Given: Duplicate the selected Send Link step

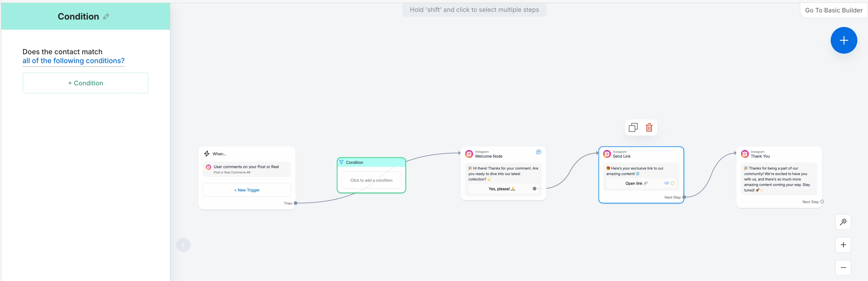Looking at the screenshot, I should [x=633, y=127].
